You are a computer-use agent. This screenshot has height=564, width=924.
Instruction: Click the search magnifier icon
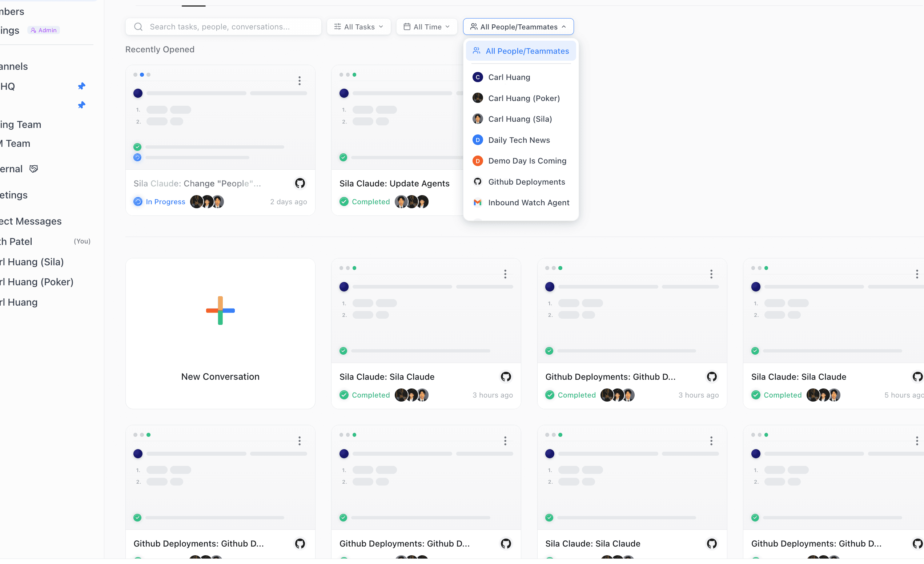tap(138, 27)
